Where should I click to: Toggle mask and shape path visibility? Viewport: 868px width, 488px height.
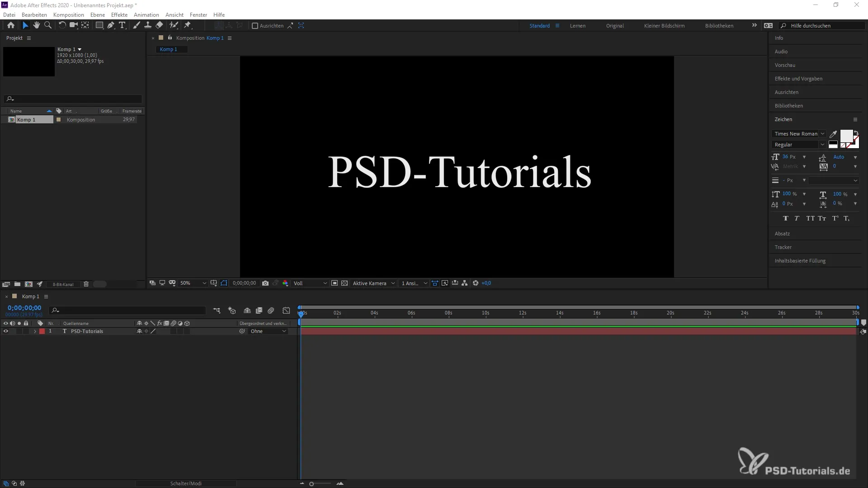[224, 283]
